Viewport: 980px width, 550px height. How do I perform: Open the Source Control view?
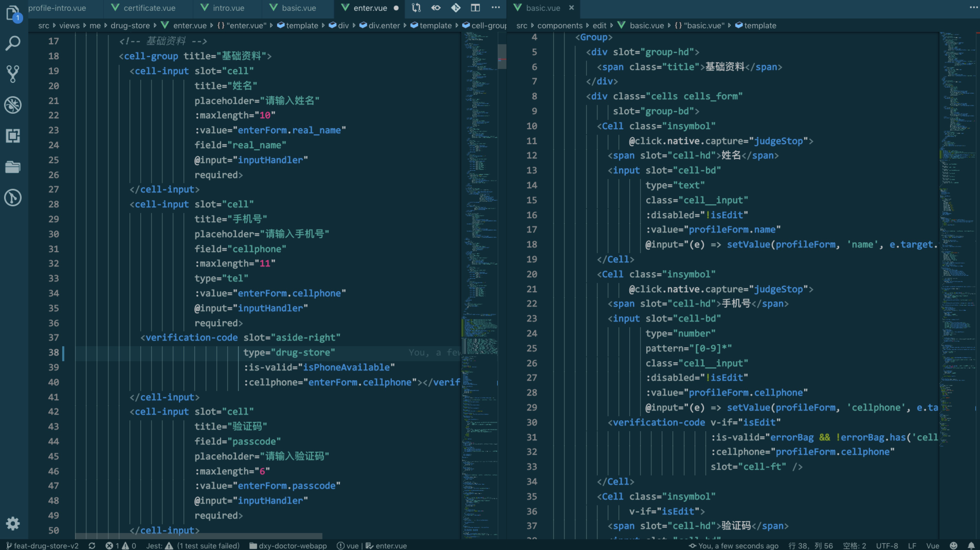[13, 74]
